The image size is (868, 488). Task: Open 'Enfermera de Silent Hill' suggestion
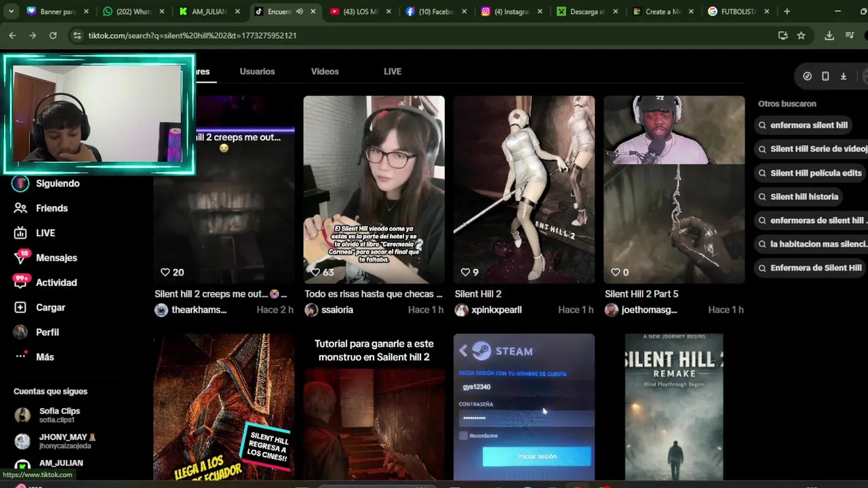811,268
